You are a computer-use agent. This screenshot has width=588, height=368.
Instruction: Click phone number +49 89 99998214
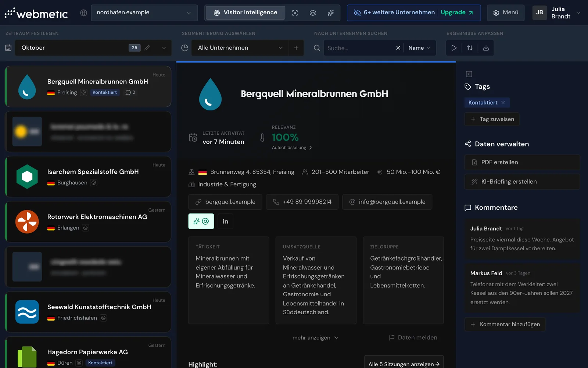coord(302,202)
